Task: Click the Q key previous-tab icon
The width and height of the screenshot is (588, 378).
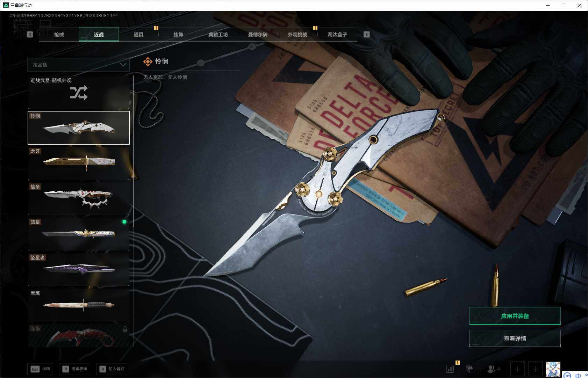Action: 30,35
